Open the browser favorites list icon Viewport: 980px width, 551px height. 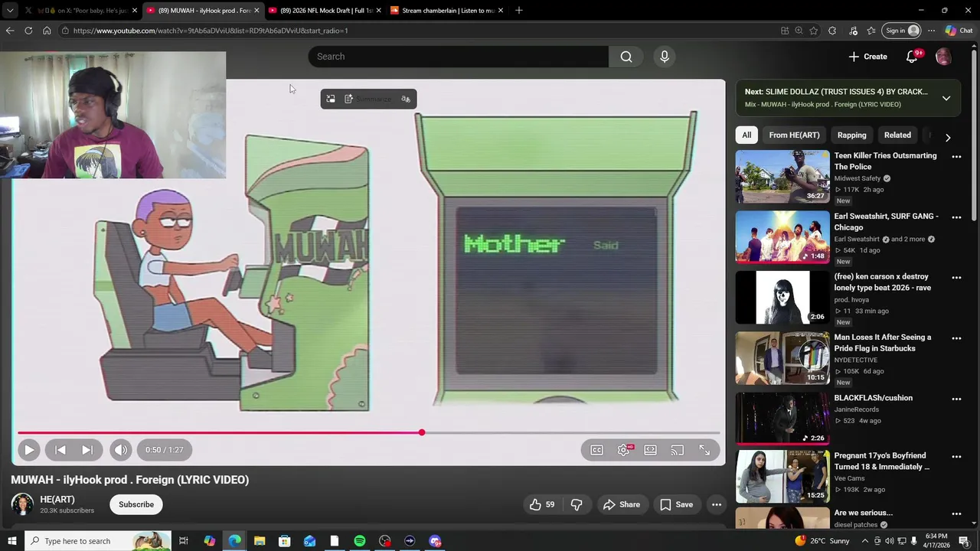click(871, 31)
